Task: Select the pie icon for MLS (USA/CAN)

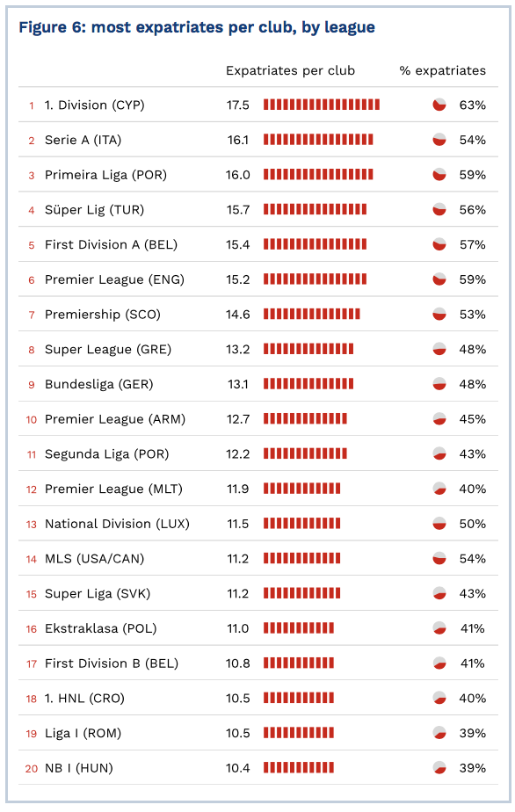Action: pos(439,559)
